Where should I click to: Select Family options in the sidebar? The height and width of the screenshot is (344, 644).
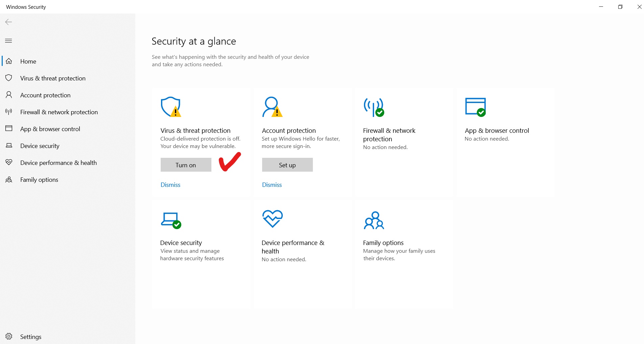[39, 180]
